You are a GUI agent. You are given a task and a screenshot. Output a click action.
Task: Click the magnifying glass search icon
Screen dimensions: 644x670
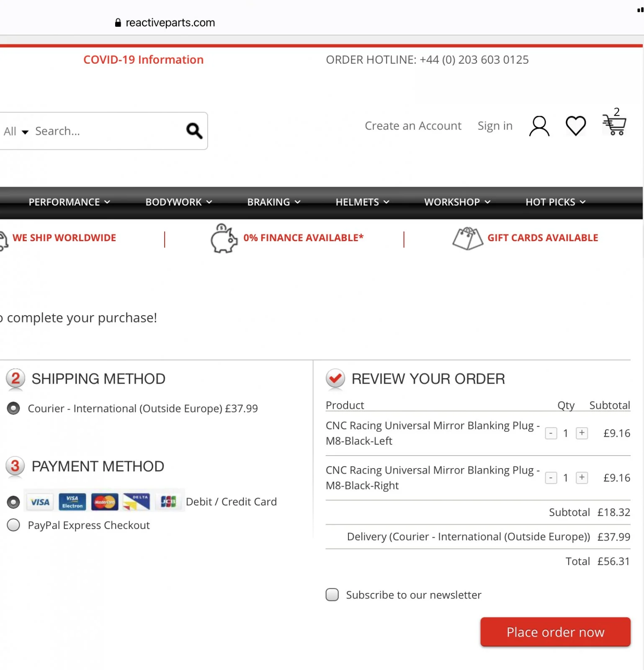(x=194, y=131)
